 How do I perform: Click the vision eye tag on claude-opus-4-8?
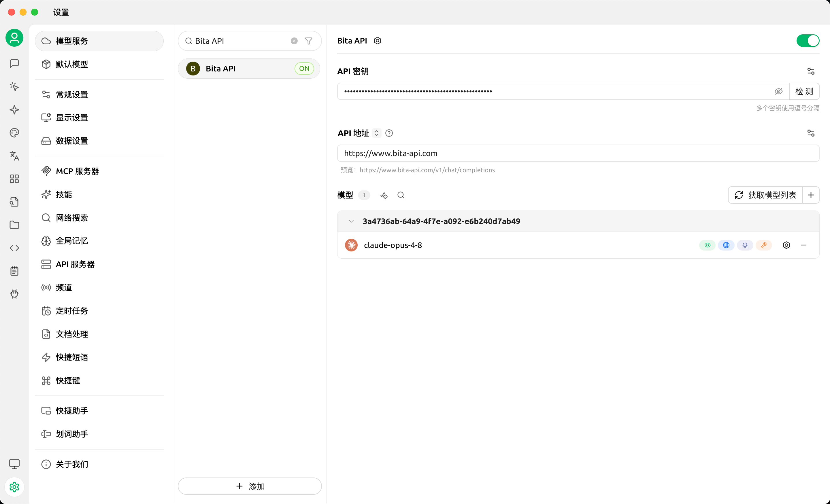pyautogui.click(x=708, y=245)
